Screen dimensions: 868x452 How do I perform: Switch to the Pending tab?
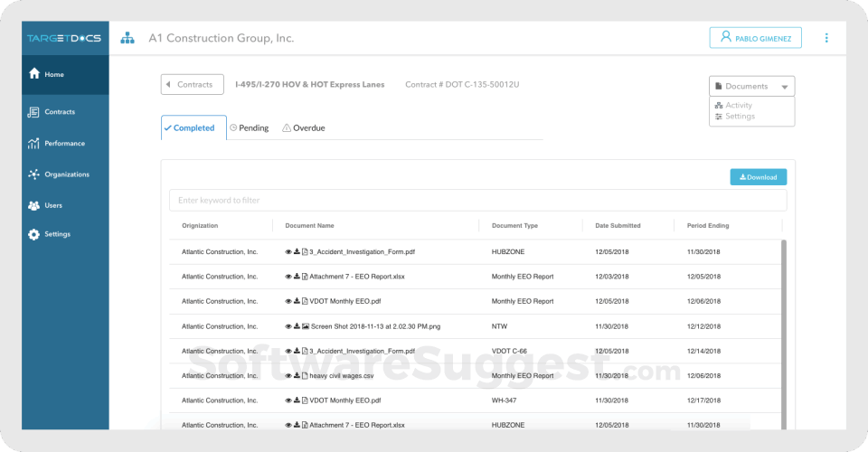249,128
